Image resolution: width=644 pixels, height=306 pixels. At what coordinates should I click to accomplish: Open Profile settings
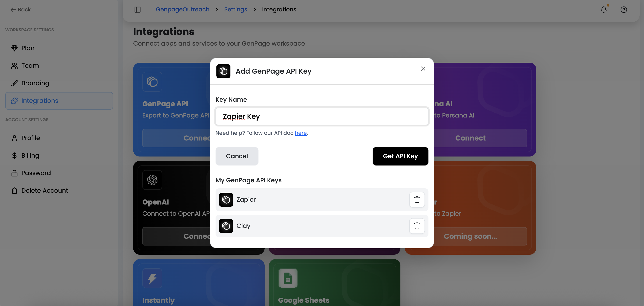coord(59,138)
